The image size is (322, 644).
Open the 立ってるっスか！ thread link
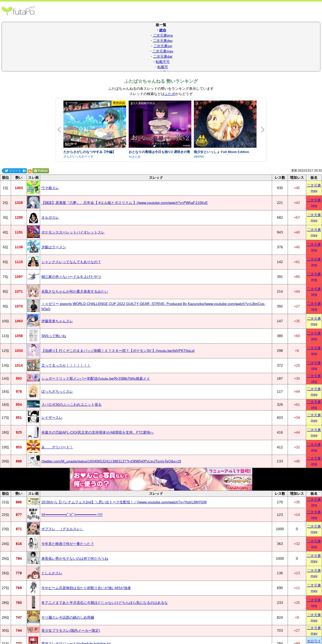point(66,365)
